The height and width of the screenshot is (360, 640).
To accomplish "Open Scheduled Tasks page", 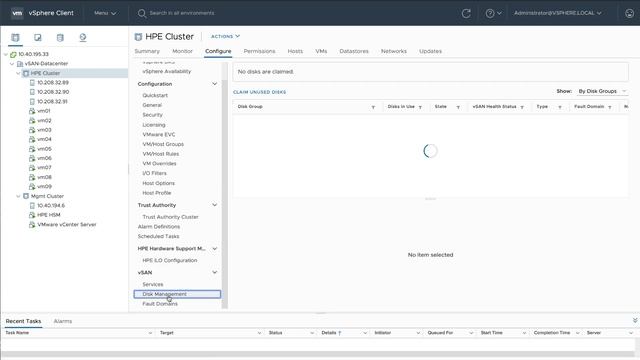I will tap(158, 236).
